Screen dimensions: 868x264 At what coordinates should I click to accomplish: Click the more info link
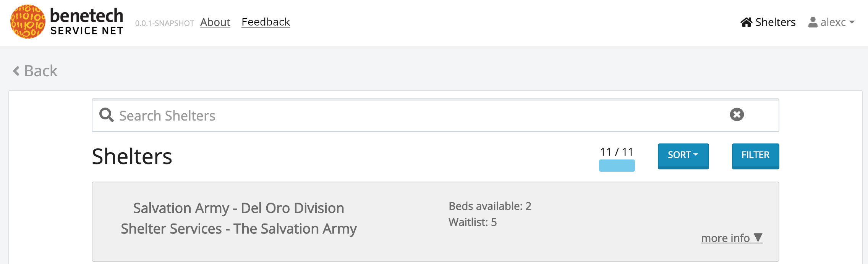pos(725,238)
